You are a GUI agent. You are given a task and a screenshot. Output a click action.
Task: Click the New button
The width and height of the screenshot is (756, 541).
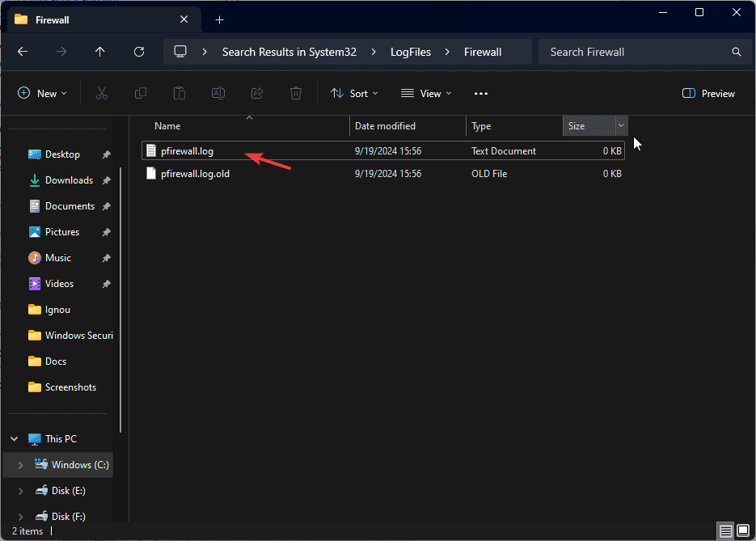[42, 94]
